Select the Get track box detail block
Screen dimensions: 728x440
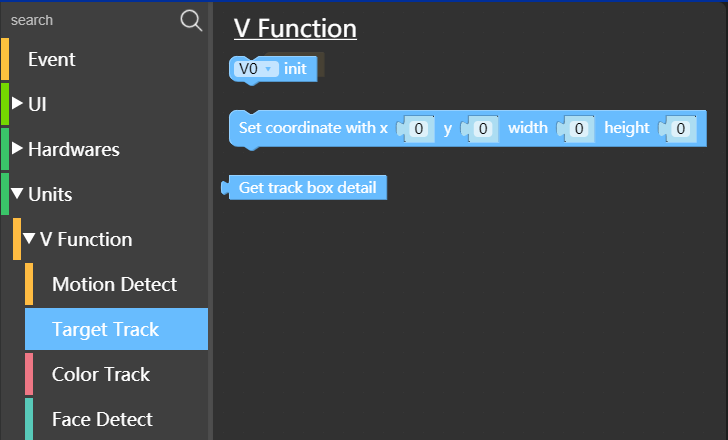coord(305,188)
